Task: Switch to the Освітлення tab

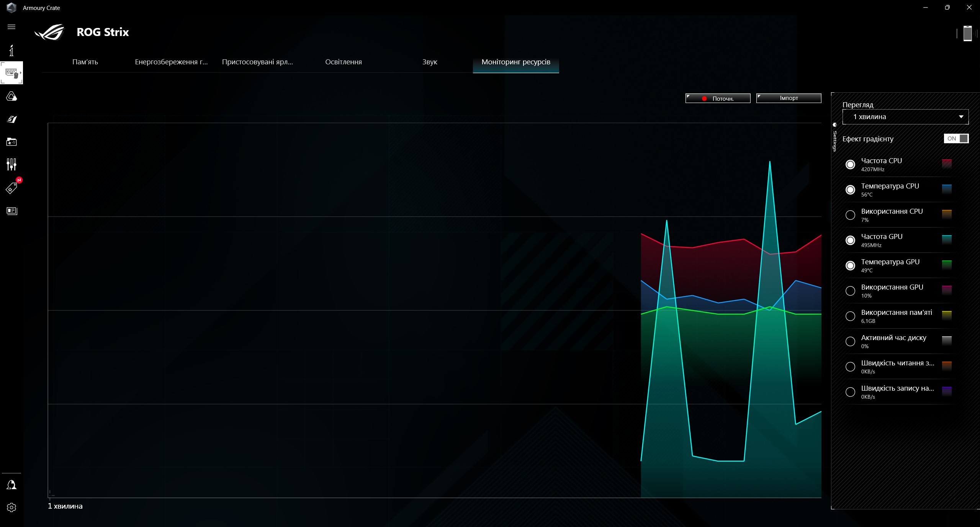Action: (343, 62)
